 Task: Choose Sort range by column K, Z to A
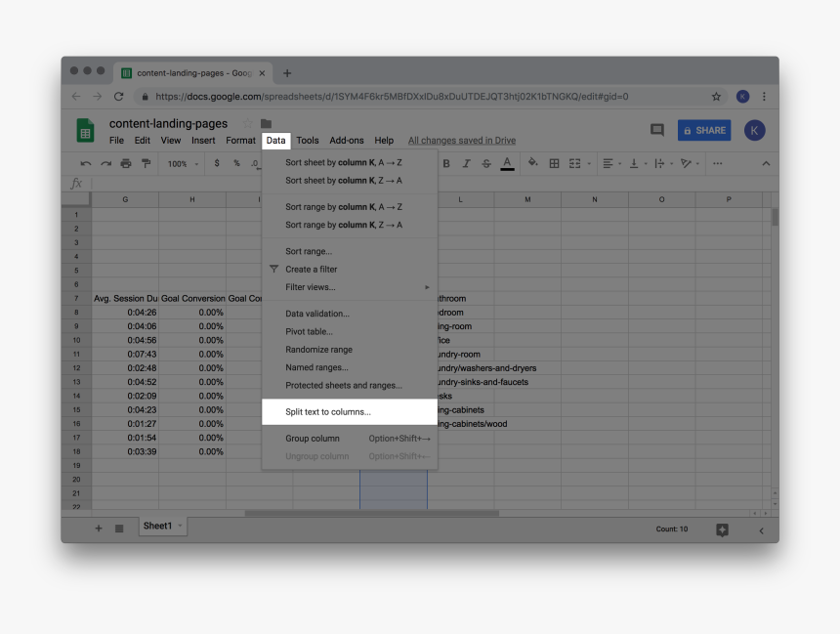pos(350,225)
